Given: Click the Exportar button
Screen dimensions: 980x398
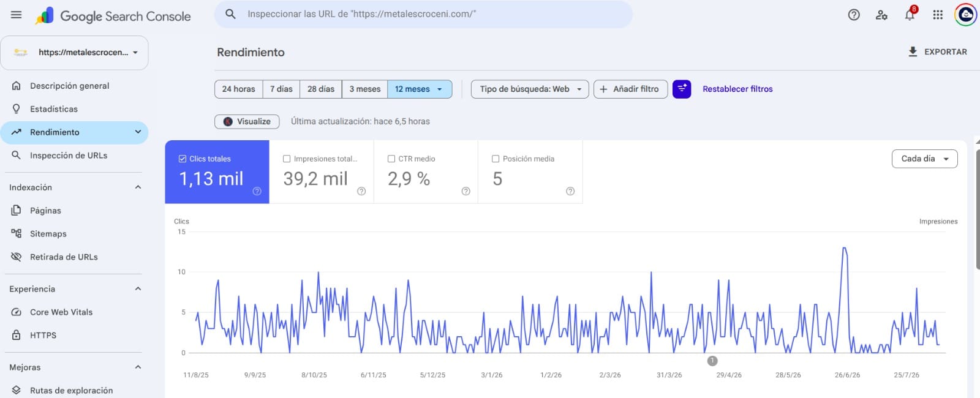Looking at the screenshot, I should (937, 52).
